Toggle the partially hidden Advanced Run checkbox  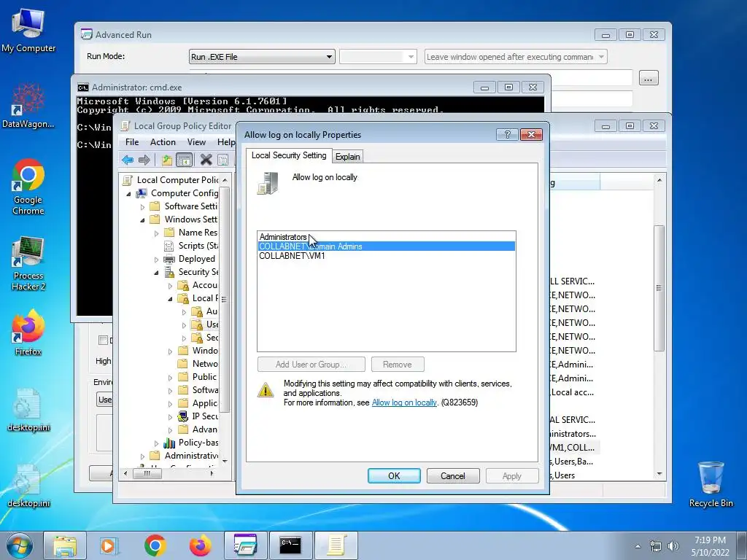[x=102, y=340]
